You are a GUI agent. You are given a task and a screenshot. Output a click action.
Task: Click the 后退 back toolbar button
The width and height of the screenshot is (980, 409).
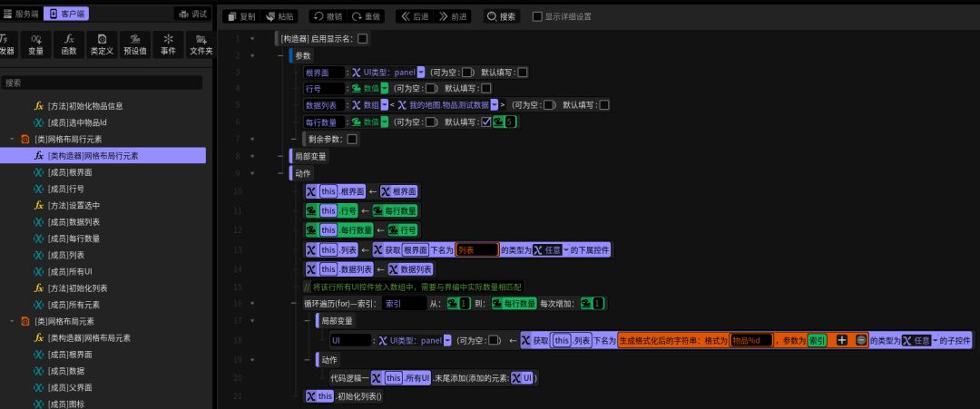tap(415, 17)
